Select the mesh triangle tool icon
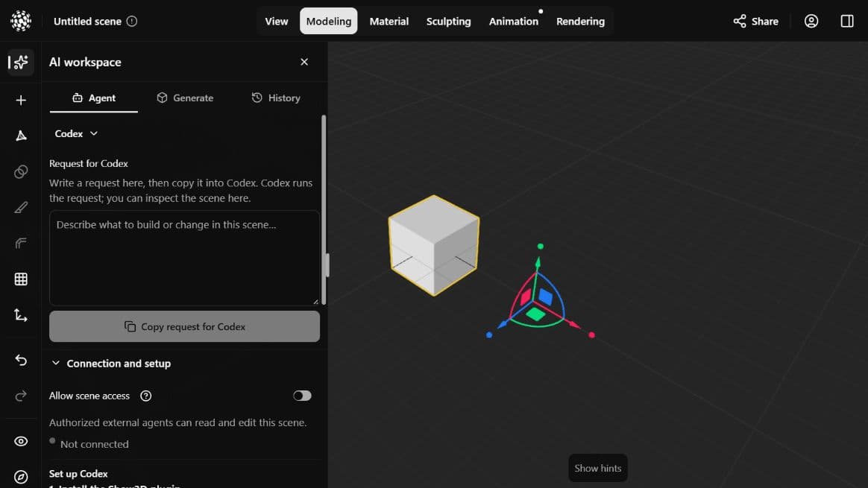 coord(21,136)
